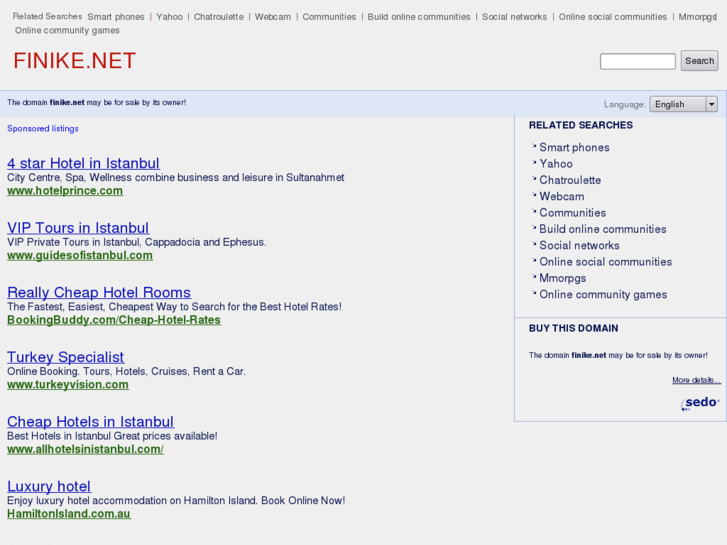Screen dimensions: 727x545
Task: Click 'Online community games' in top bar
Action: [x=67, y=30]
